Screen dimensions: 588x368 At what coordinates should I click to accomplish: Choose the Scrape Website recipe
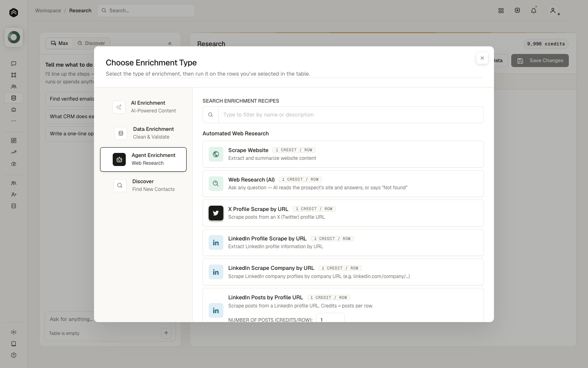coord(343,154)
